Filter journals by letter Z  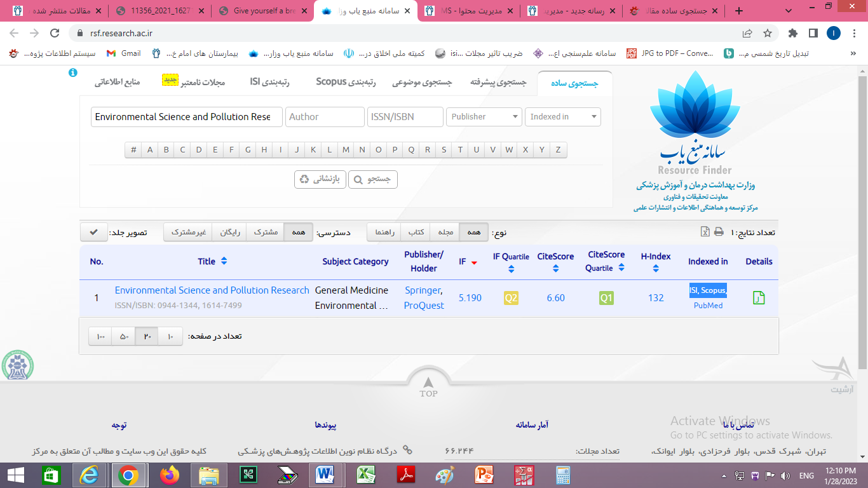point(559,150)
